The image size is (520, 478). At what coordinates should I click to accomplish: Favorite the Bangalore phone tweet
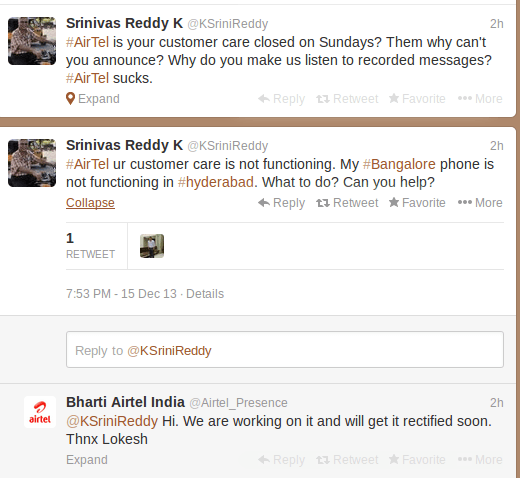(417, 203)
